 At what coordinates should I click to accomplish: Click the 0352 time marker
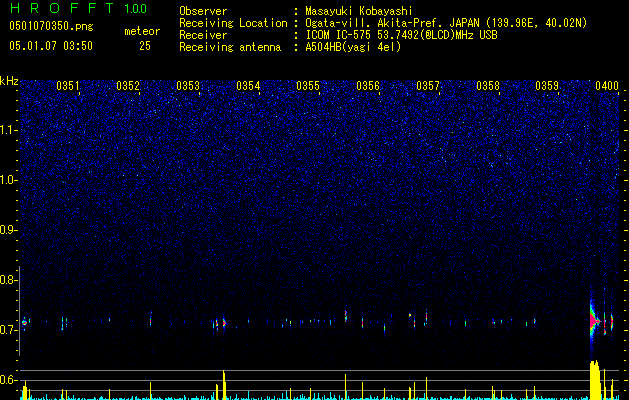coord(128,86)
